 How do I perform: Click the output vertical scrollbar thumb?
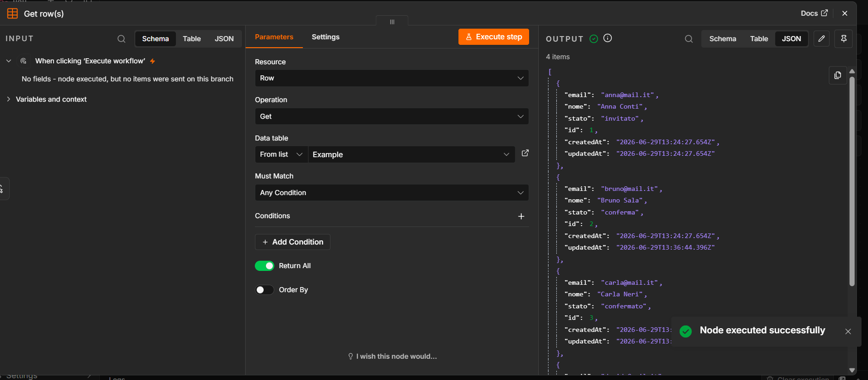pyautogui.click(x=852, y=181)
